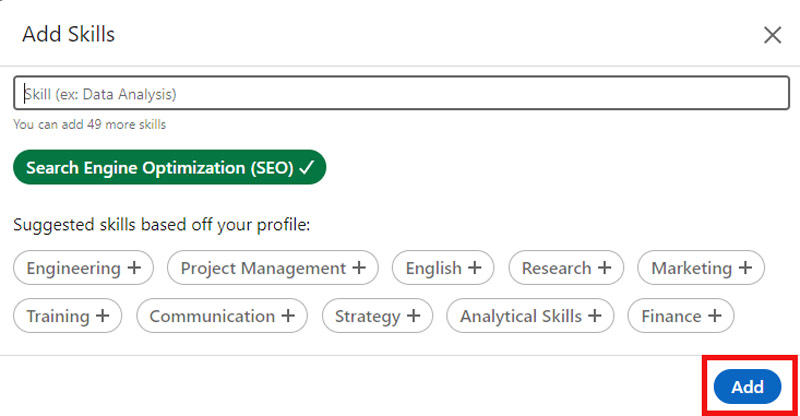Click the plus icon on English chip

tap(474, 268)
